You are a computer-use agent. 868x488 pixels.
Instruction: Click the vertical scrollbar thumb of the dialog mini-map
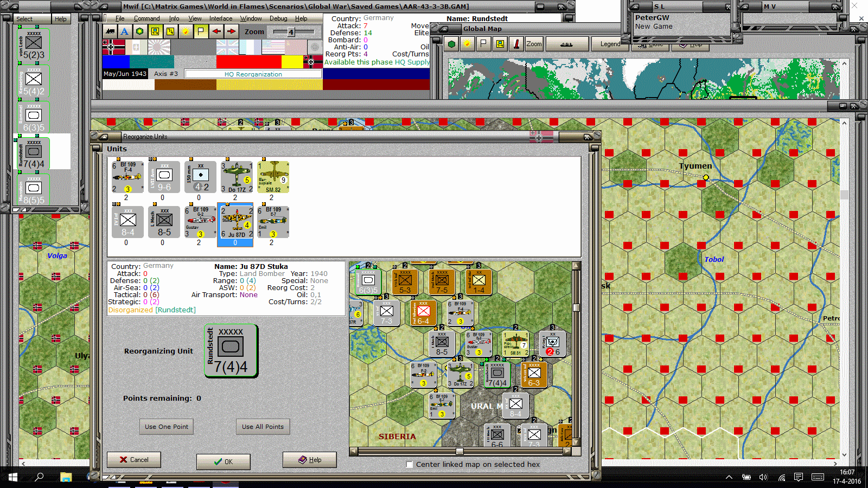576,307
